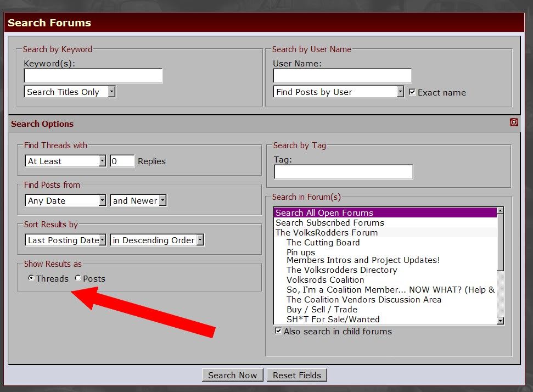
Task: Select Buy / Sell / Trade forum
Action: point(385,309)
